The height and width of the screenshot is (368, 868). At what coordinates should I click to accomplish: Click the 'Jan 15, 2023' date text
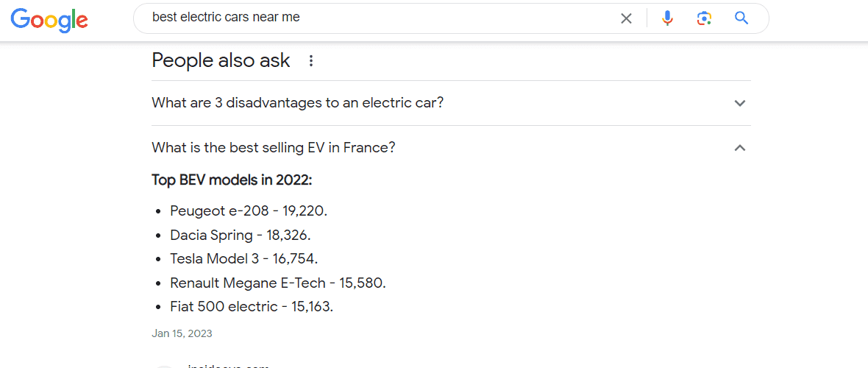[182, 333]
